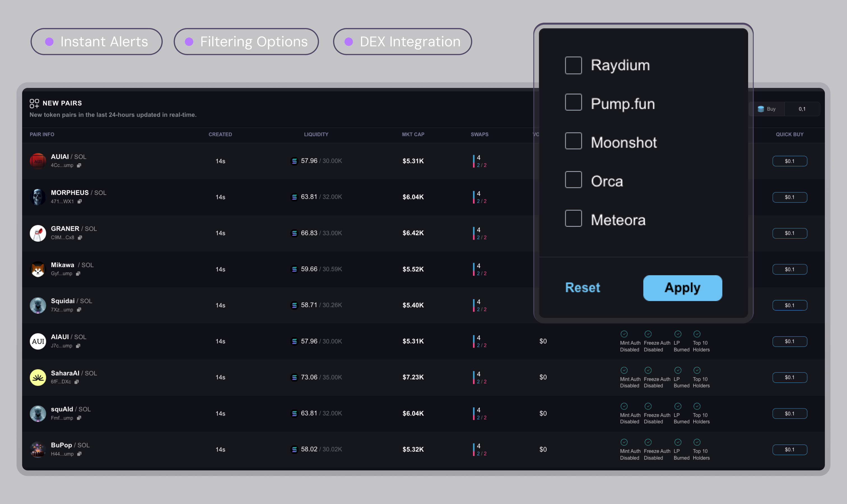
Task: Quick buy $0.1 of squAld
Action: [x=790, y=414]
